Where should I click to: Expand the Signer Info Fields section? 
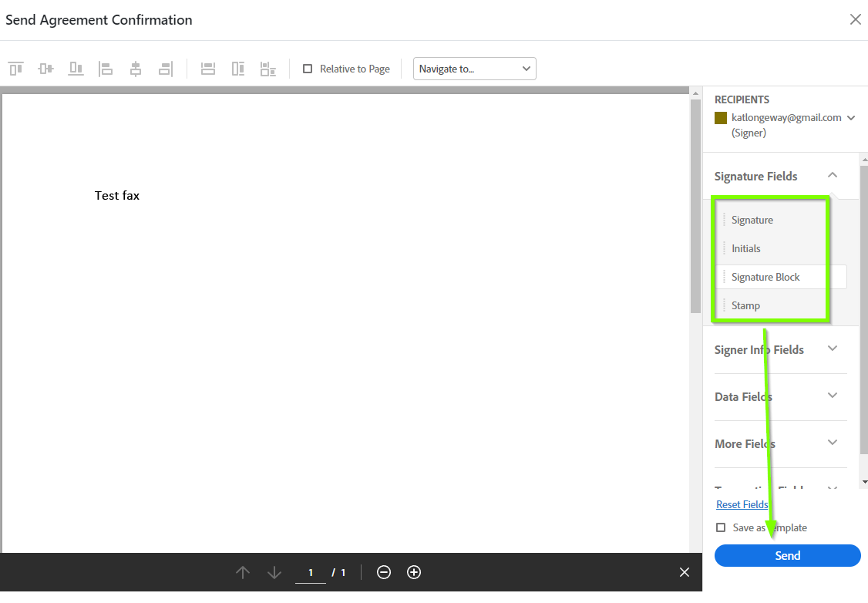pos(832,349)
